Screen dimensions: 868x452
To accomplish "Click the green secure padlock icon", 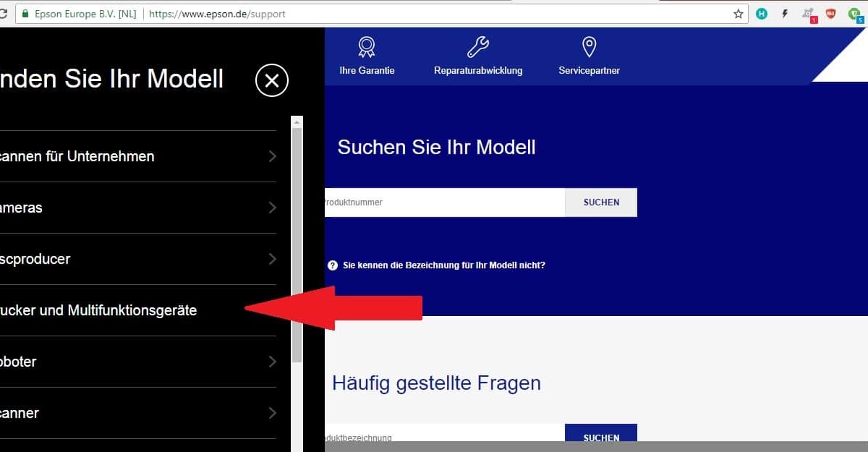I will click(26, 14).
